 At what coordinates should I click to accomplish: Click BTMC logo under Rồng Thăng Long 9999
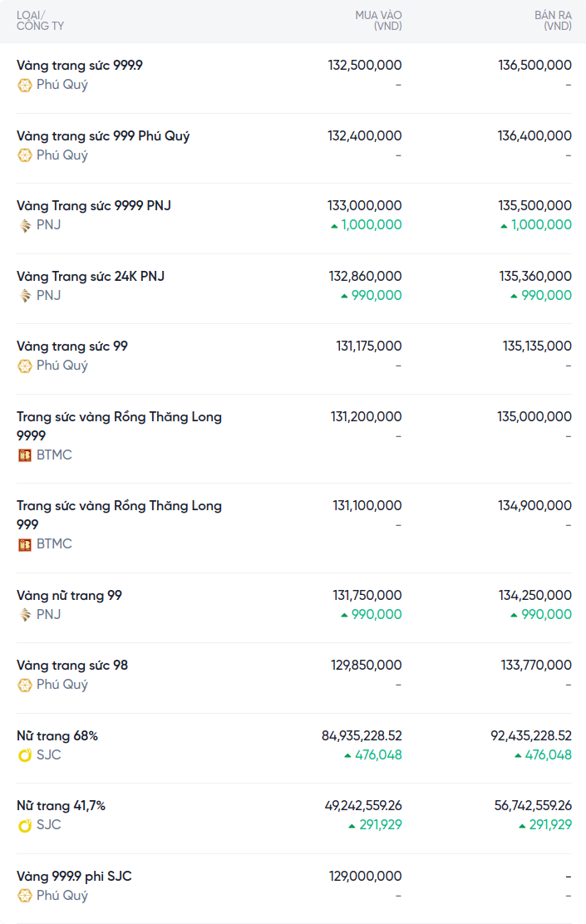(25, 455)
